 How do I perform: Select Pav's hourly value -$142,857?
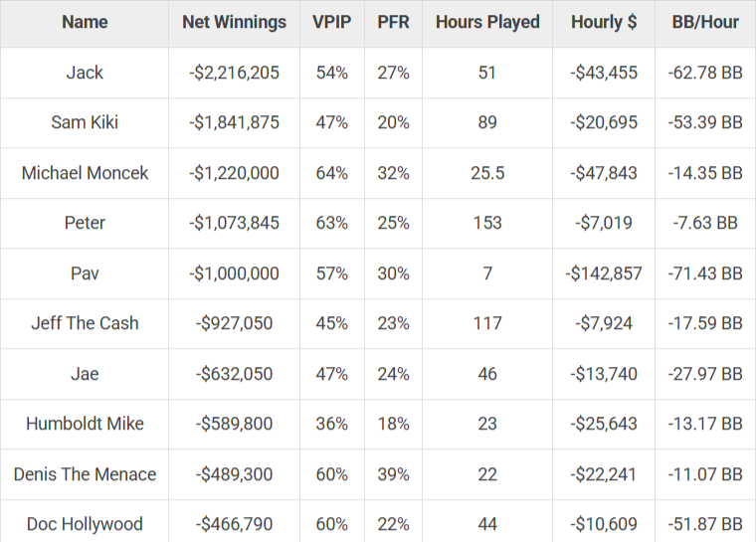(604, 273)
